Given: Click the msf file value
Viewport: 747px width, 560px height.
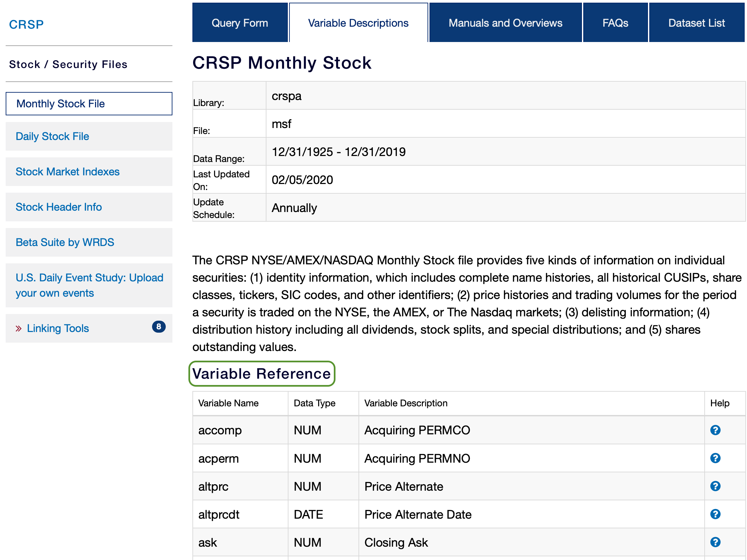Looking at the screenshot, I should pyautogui.click(x=281, y=124).
